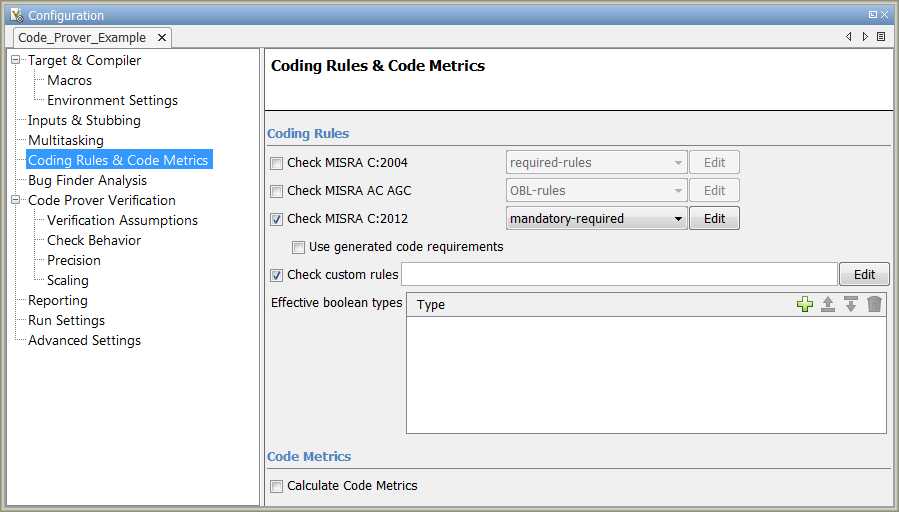The width and height of the screenshot is (899, 512).
Task: Close the Code_Prover_Example tab
Action: 162,37
